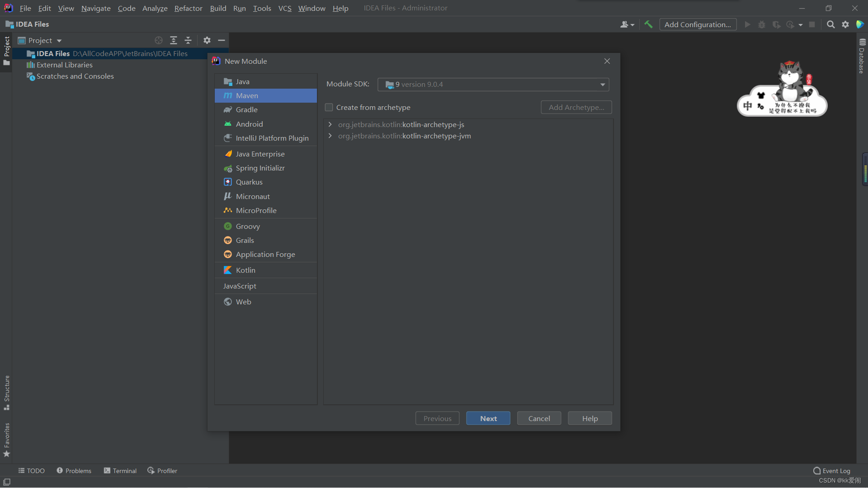Select Application Forge module type
This screenshot has height=488, width=868.
pos(266,254)
